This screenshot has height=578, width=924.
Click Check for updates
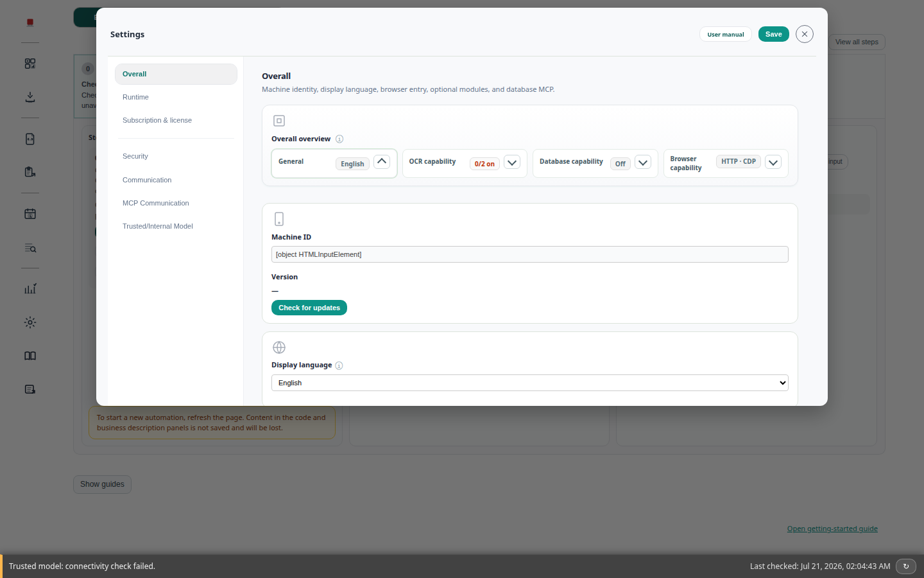(x=309, y=308)
